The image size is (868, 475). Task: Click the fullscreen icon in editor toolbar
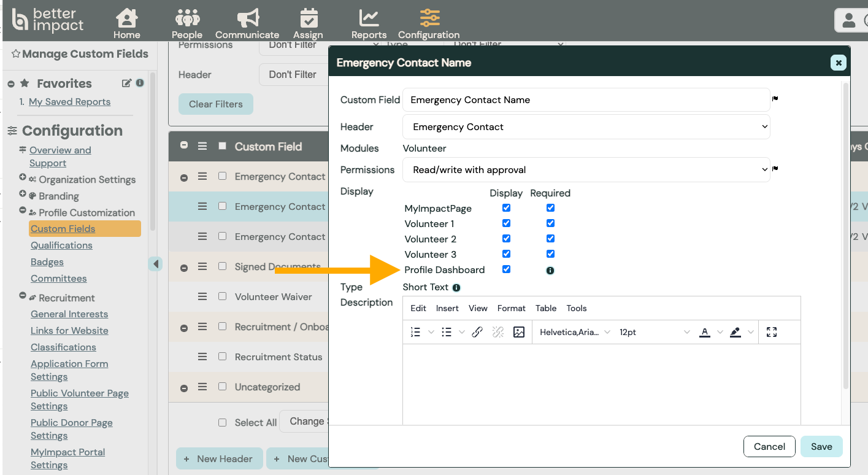(772, 332)
